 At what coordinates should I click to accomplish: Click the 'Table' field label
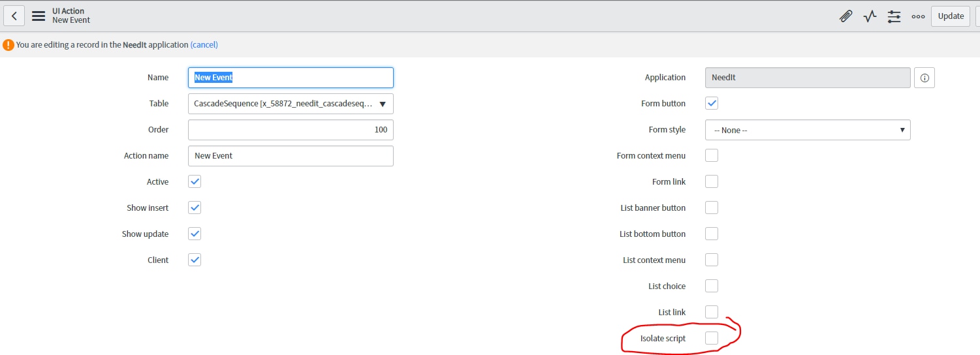[159, 104]
